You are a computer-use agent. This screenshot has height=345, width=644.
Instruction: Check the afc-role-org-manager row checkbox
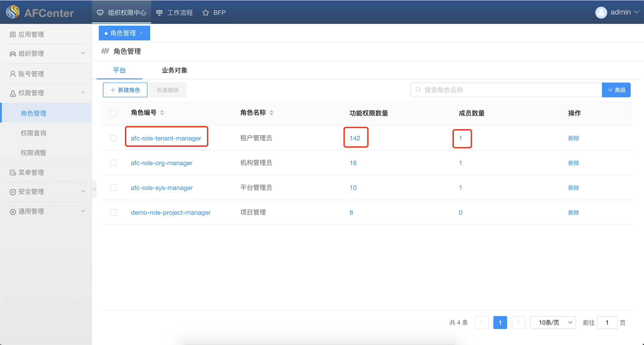coord(114,163)
